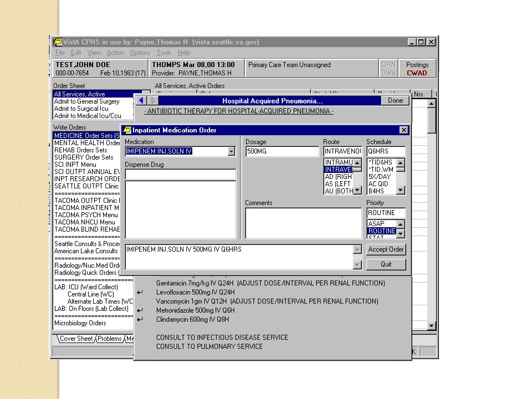532x399 pixels.
Task: Click the Priority field showing ROUTINE
Action: coord(386,213)
